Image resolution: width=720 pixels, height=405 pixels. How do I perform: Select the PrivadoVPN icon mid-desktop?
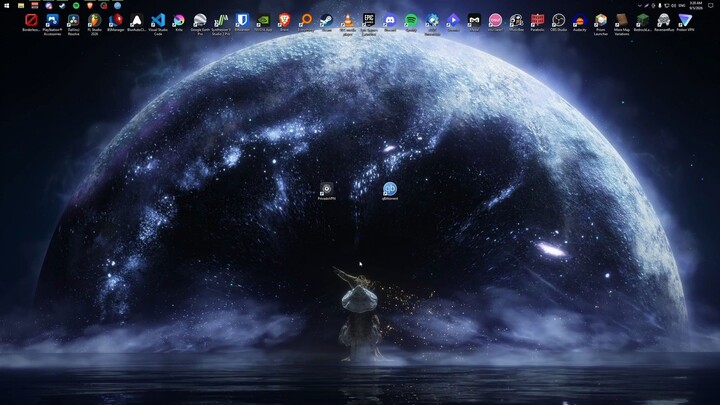326,191
